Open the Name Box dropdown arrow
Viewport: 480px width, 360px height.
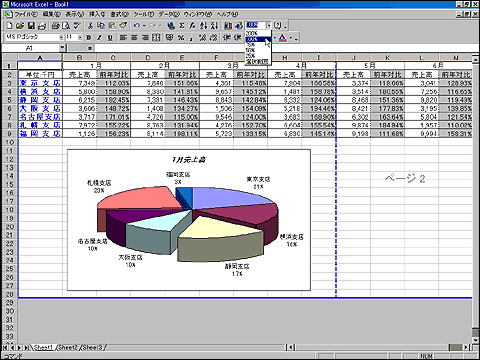point(62,48)
